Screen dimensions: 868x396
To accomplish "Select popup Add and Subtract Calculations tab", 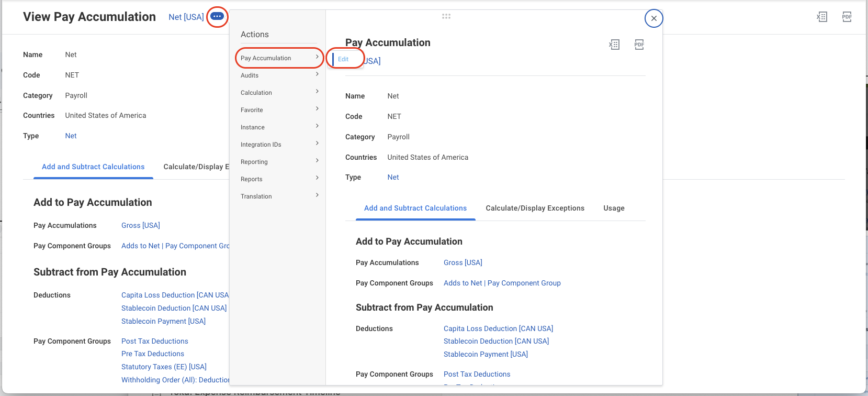I will [415, 208].
